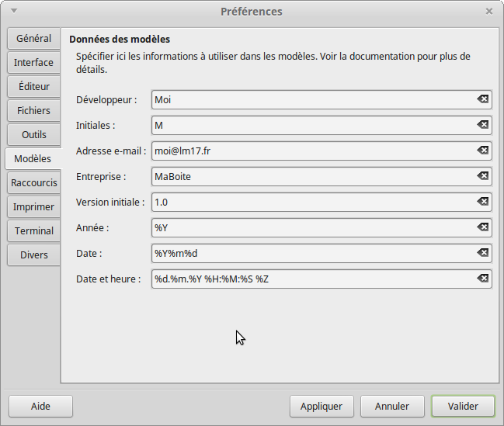Click inside the Adresse e-mail text field
The height and width of the screenshot is (426, 504).
pos(311,151)
